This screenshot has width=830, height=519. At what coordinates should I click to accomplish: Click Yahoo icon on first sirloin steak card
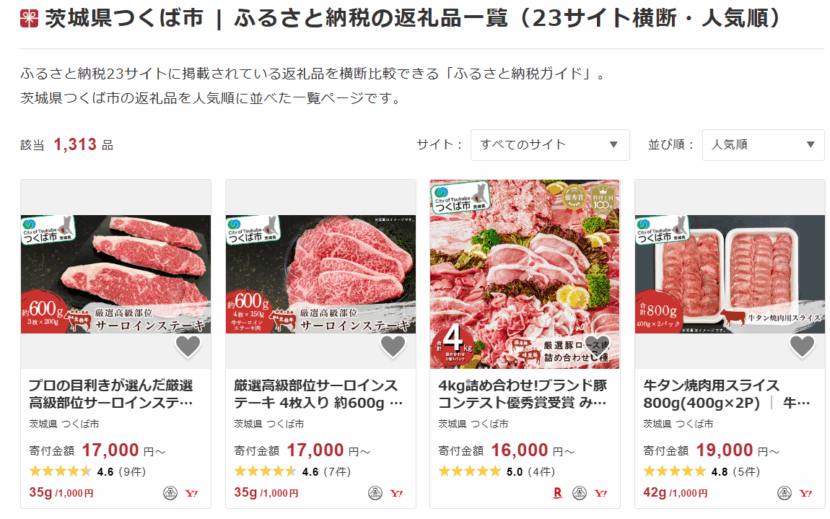[191, 493]
